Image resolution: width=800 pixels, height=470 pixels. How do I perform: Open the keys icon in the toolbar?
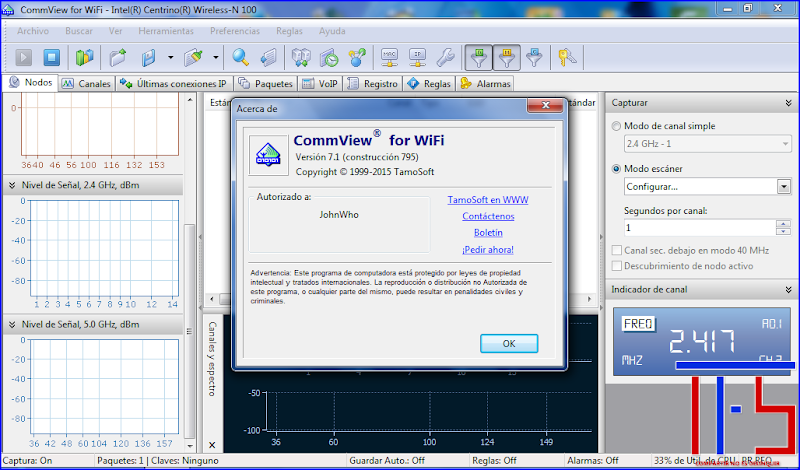click(567, 57)
